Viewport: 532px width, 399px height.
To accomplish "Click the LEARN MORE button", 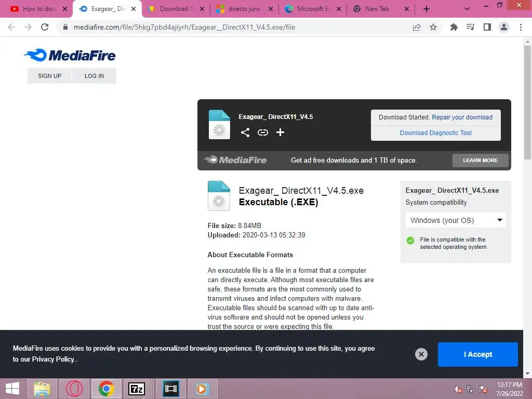I will click(x=481, y=160).
